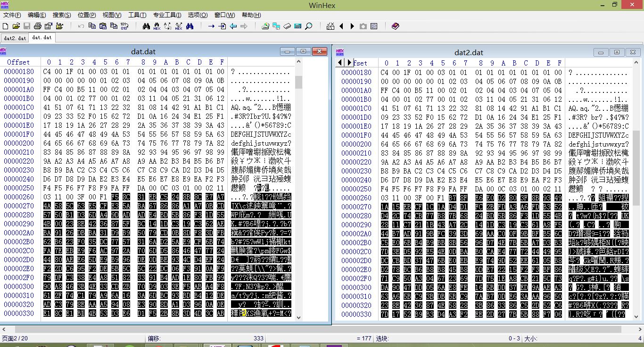Image resolution: width=644 pixels, height=347 pixels.
Task: Open a file using the folder icon
Action: pyautogui.click(x=16, y=26)
